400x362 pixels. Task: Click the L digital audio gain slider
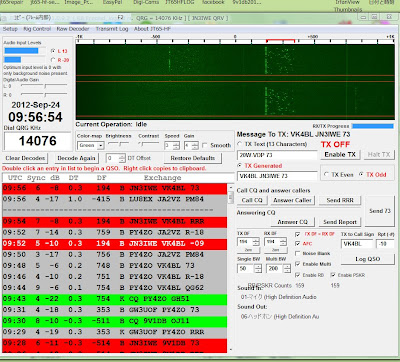click(44, 86)
